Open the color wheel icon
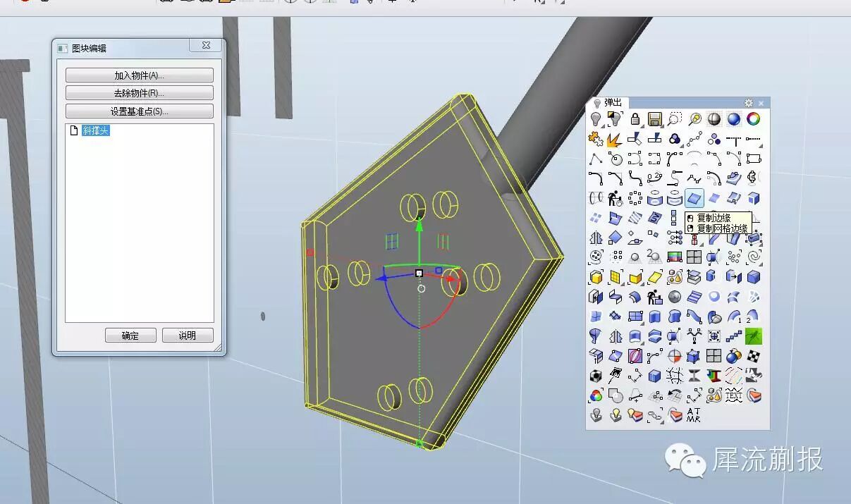The height and width of the screenshot is (504, 851). [x=753, y=119]
